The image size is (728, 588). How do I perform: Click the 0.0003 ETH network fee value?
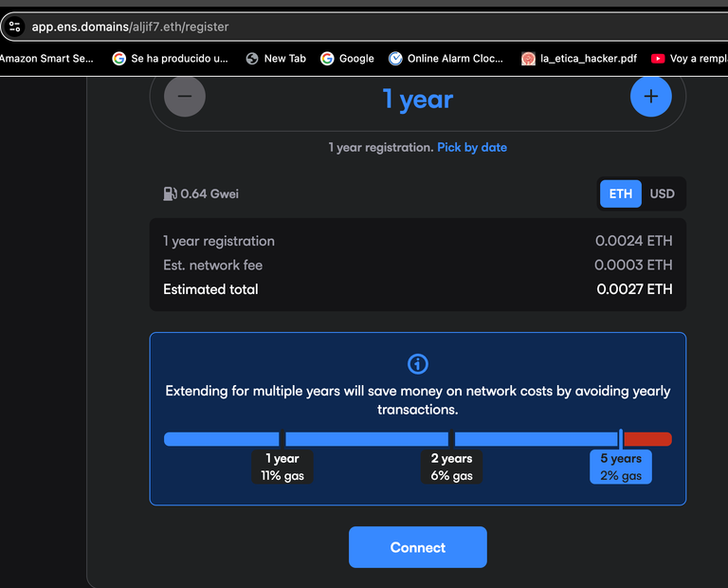click(633, 266)
